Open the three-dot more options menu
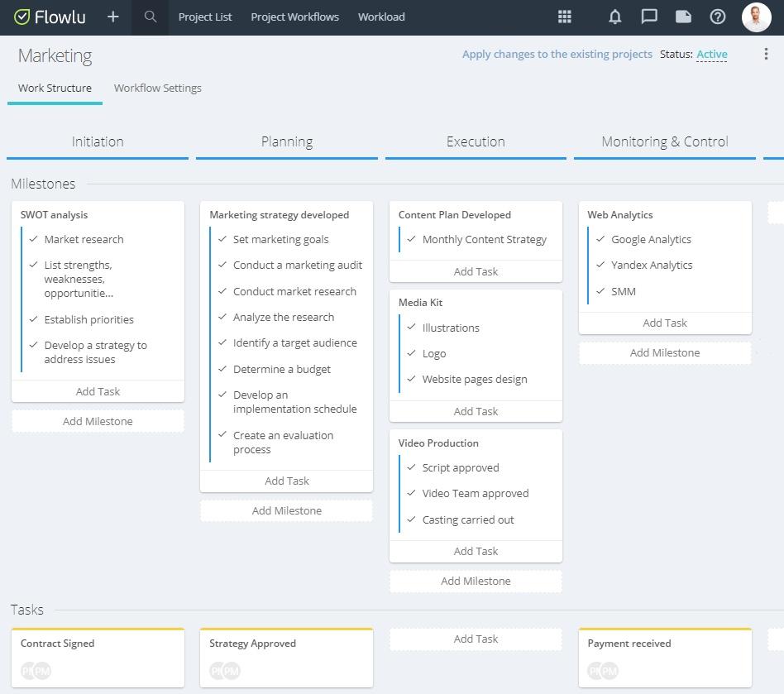 pyautogui.click(x=766, y=54)
